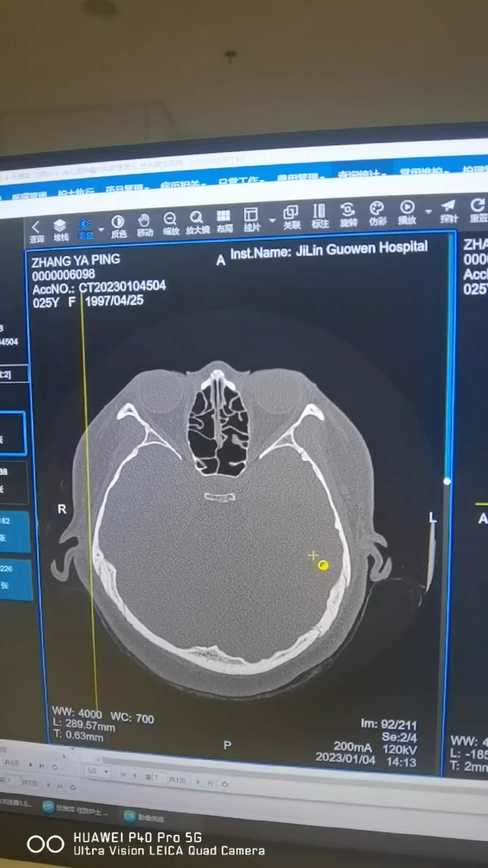Open the 标注 annotation tool
Image resolution: width=488 pixels, height=868 pixels.
click(x=320, y=216)
